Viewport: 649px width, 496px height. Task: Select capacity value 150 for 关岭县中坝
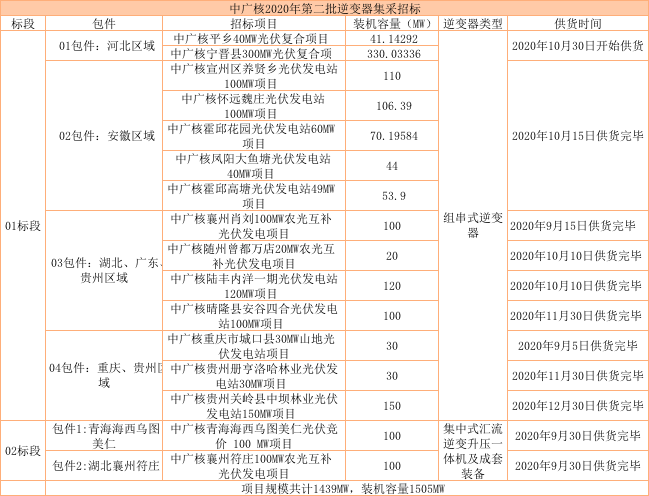pos(392,406)
